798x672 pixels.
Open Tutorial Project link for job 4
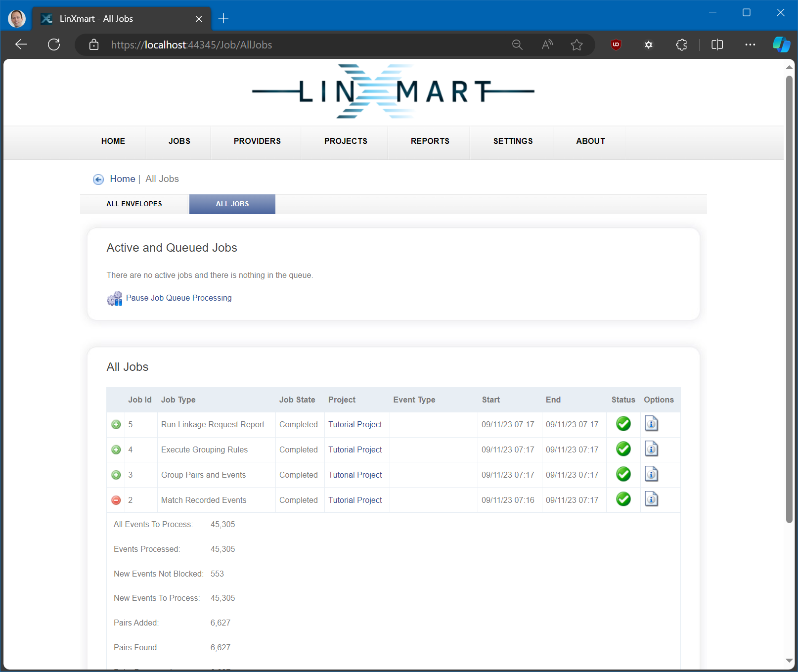[355, 450]
